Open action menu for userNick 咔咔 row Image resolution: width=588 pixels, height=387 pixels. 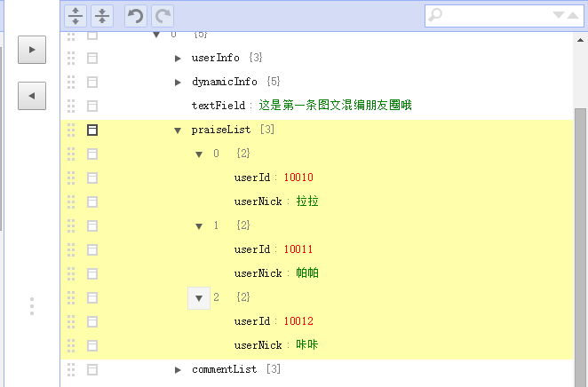tap(92, 346)
